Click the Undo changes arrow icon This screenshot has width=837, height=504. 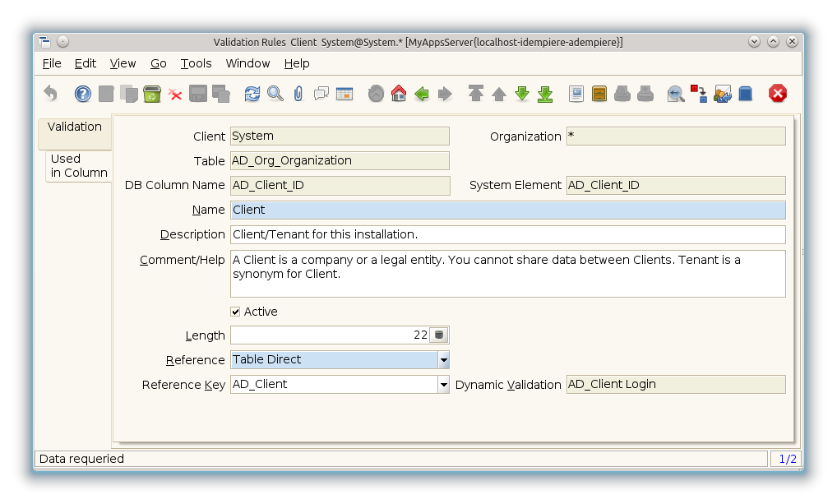51,94
